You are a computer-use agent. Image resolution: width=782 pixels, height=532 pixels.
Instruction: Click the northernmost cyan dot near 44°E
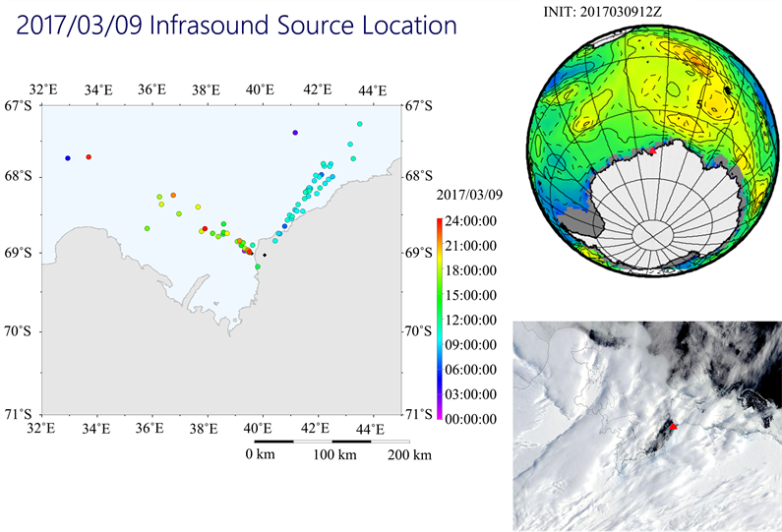360,124
